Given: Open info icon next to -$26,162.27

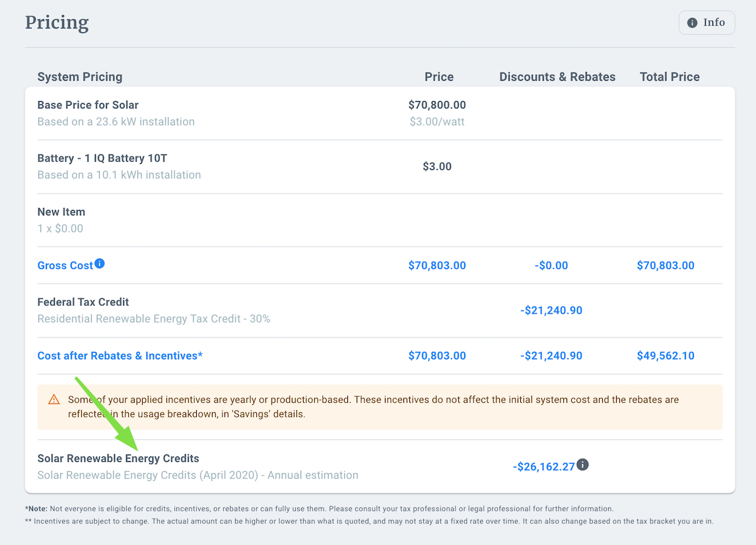Looking at the screenshot, I should [x=582, y=464].
